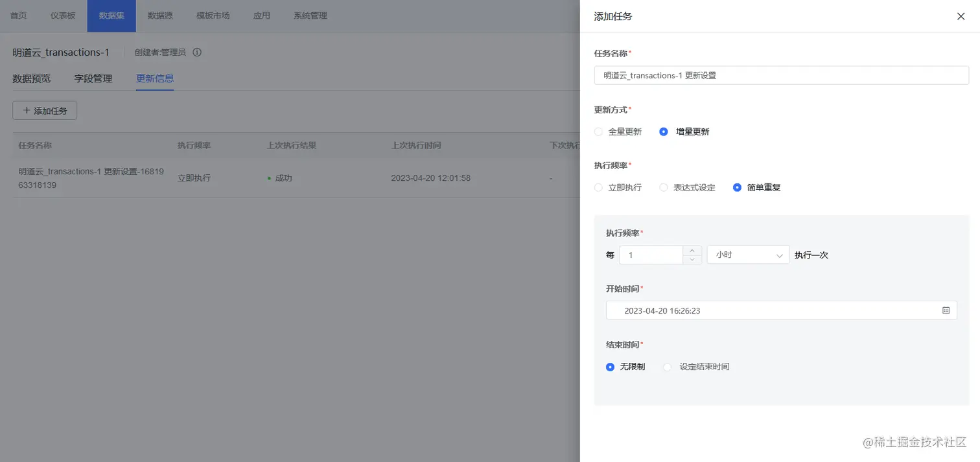Click the 成功 status in the table
The width and height of the screenshot is (980, 462).
280,178
